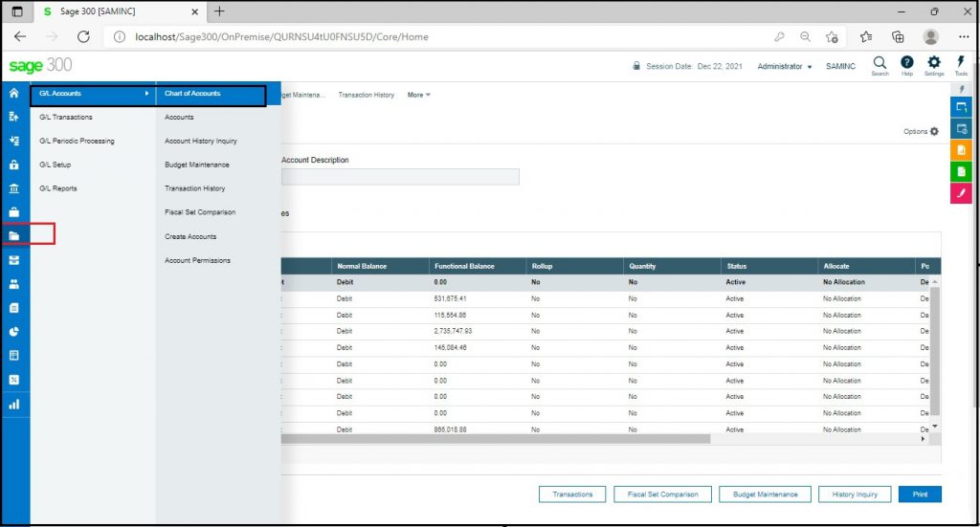Select Create Accounts in the submenu
This screenshot has width=980, height=527.
[190, 236]
